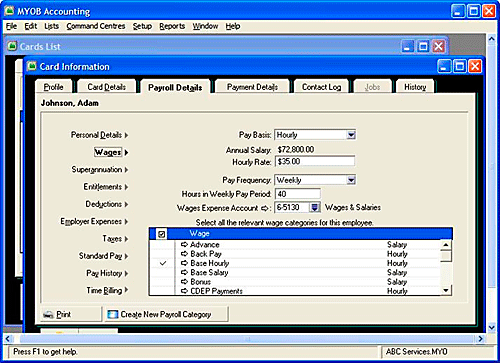The width and height of the screenshot is (500, 363).
Task: Open the File menu
Action: coord(11,26)
